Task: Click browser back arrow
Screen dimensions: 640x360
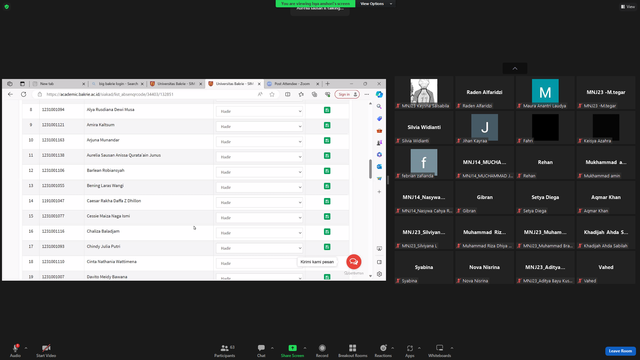Action: tap(11, 94)
